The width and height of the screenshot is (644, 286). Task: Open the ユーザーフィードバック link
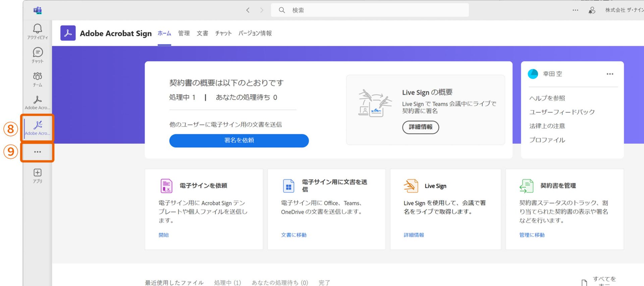click(562, 112)
